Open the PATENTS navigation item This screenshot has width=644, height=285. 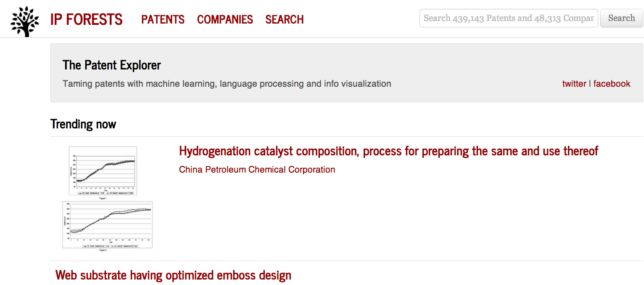pyautogui.click(x=163, y=19)
